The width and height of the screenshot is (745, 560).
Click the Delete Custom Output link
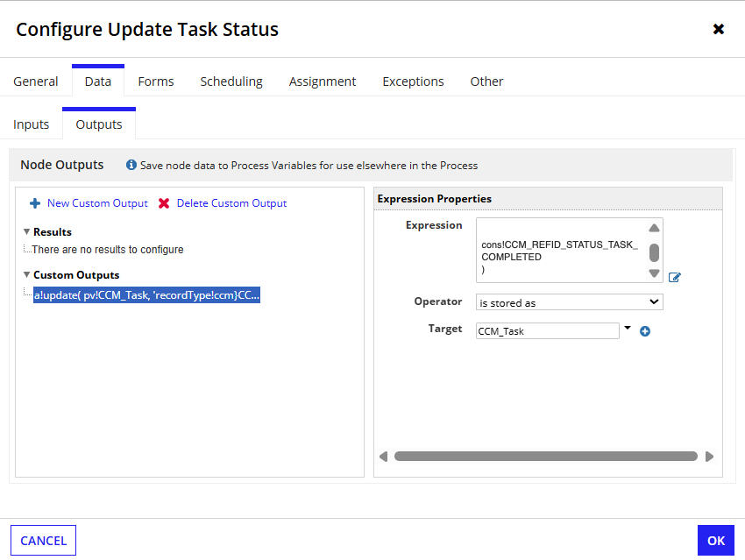[x=232, y=203]
